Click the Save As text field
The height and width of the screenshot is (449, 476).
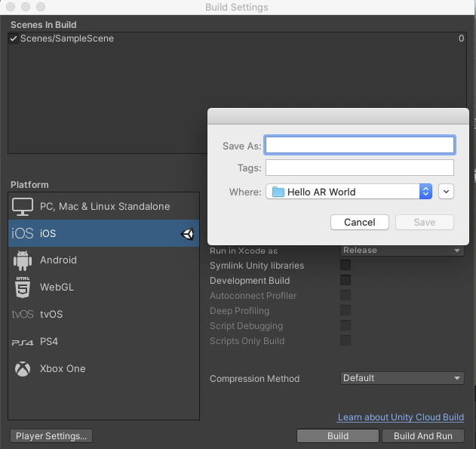(359, 145)
